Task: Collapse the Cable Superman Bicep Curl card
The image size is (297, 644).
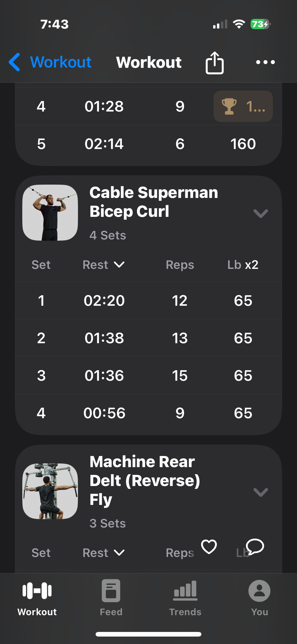Action: (x=260, y=213)
